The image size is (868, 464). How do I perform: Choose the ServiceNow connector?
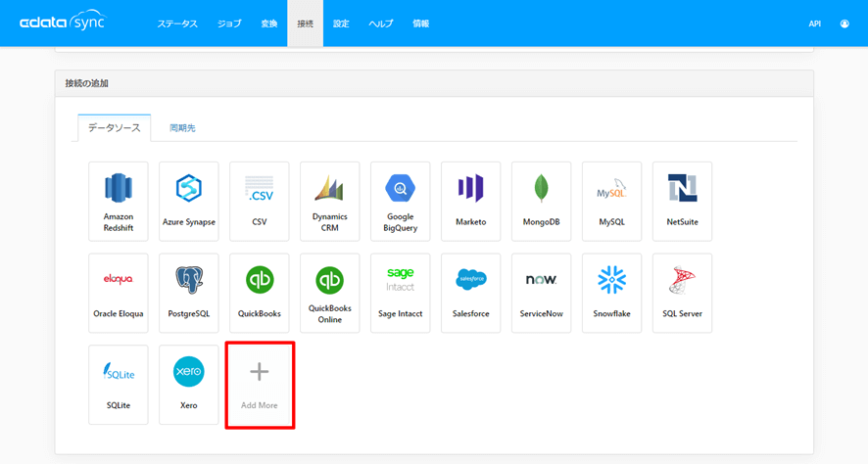542,293
